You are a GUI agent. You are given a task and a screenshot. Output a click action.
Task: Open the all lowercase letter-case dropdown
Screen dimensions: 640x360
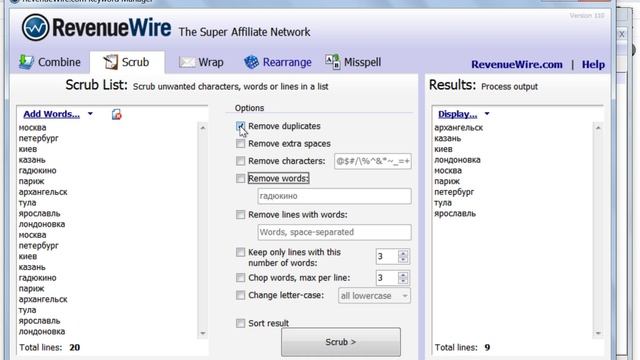(x=374, y=296)
